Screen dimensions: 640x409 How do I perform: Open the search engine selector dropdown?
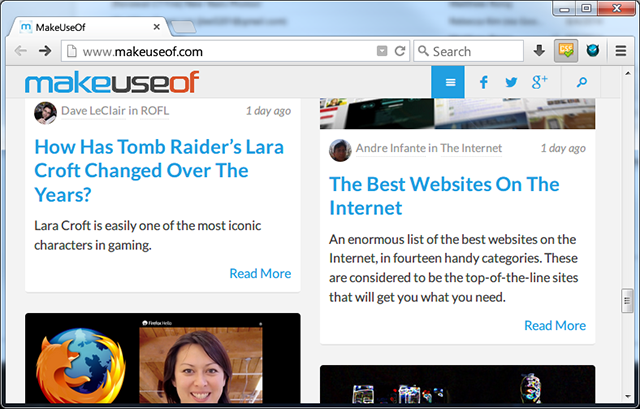(423, 51)
